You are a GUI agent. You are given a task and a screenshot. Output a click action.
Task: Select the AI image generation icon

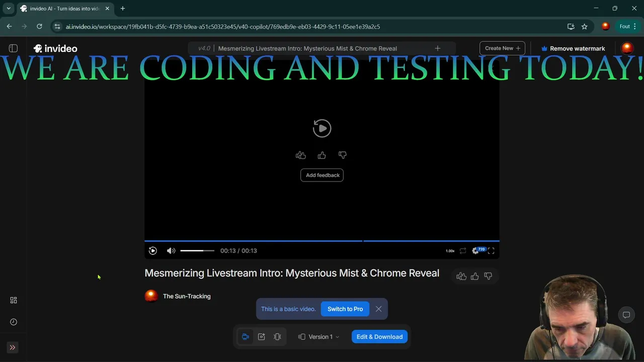click(262, 337)
